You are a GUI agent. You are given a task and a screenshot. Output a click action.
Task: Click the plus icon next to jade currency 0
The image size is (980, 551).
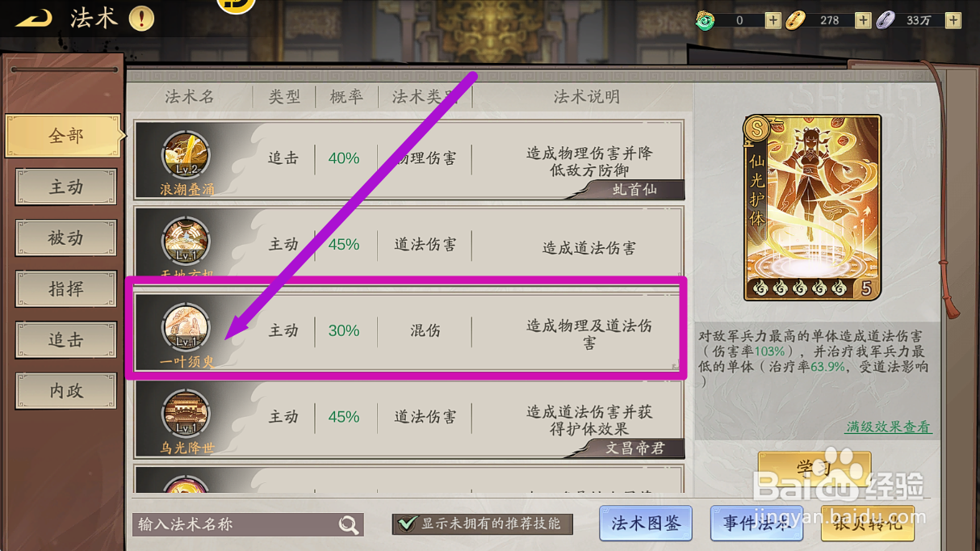(x=773, y=20)
